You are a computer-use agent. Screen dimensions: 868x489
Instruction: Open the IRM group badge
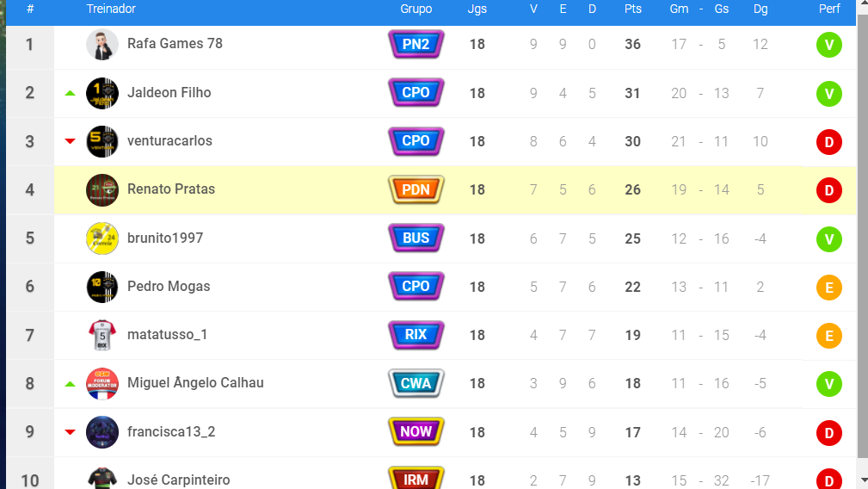(x=416, y=478)
